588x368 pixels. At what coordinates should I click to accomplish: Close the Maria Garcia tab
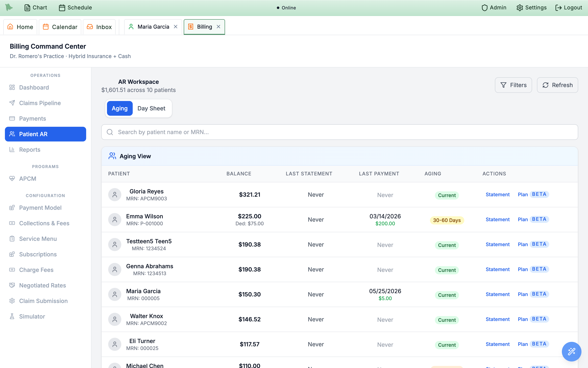click(x=176, y=27)
